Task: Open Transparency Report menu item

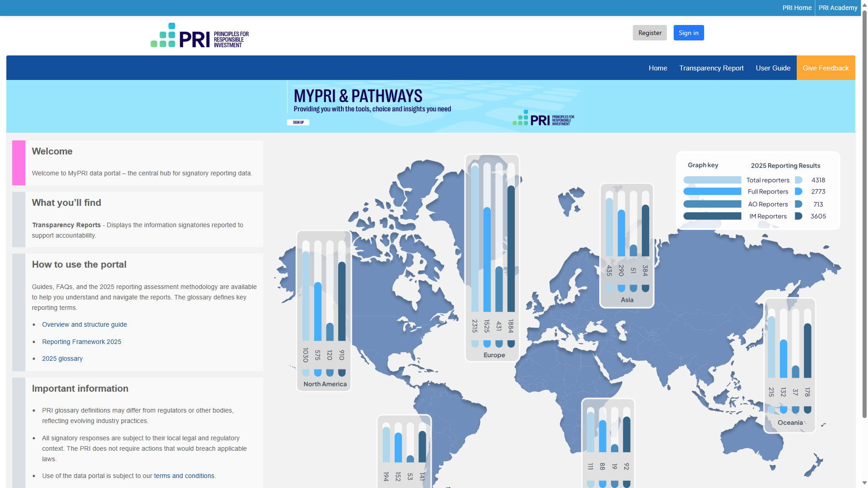Action: (x=711, y=68)
